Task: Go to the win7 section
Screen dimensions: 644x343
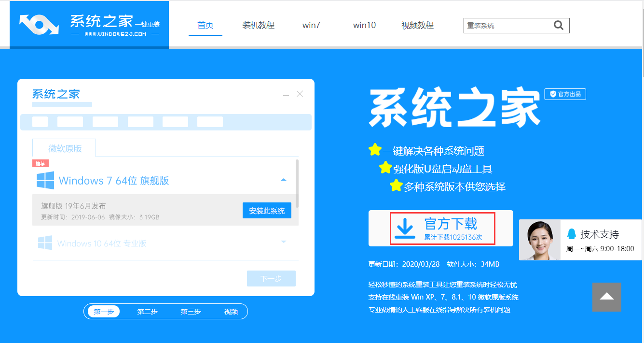Action: (311, 25)
